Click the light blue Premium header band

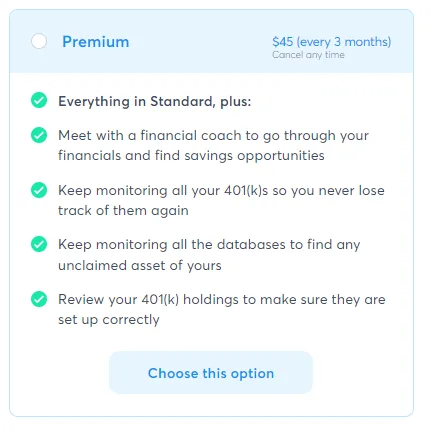[x=211, y=41]
